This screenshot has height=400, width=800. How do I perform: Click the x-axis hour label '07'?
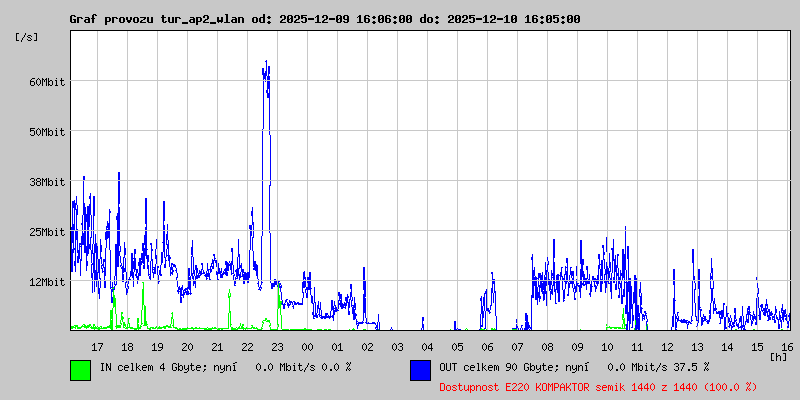click(x=517, y=347)
